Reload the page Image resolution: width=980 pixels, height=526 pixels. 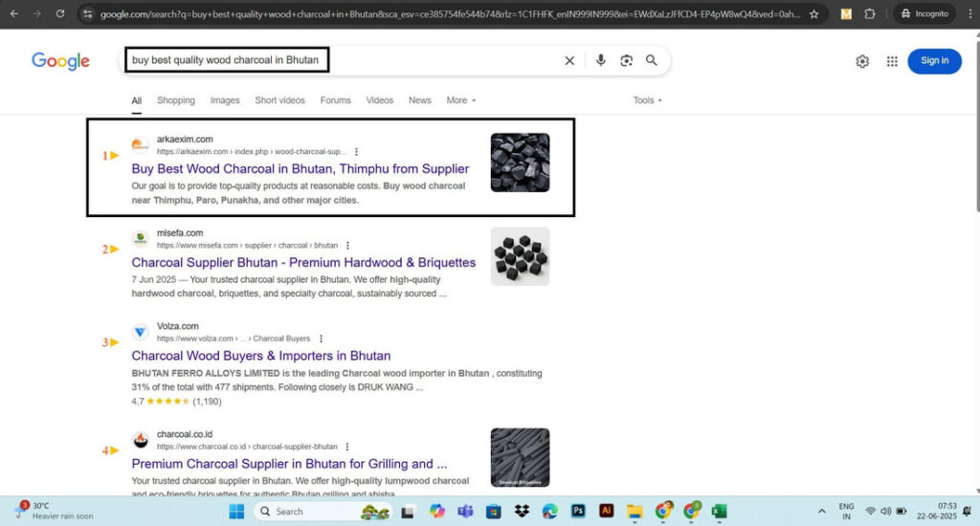(x=60, y=14)
